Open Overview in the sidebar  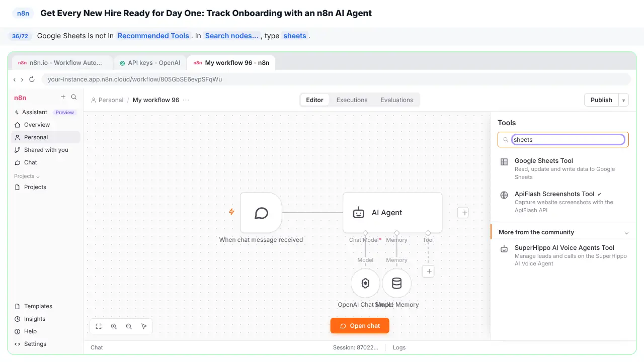(x=37, y=125)
